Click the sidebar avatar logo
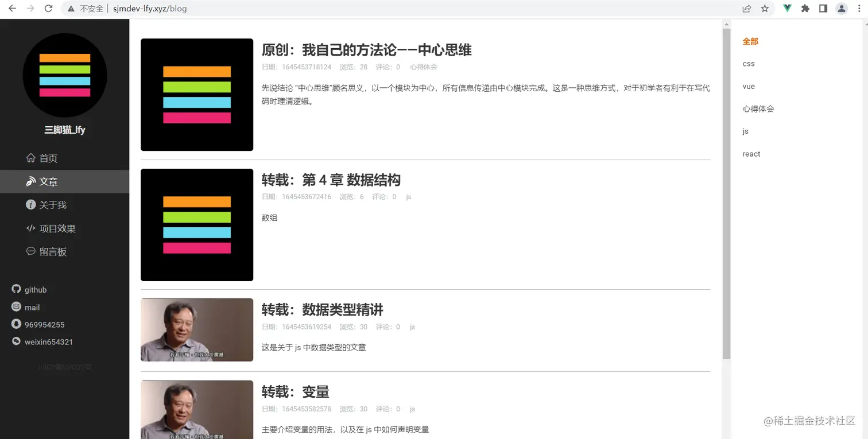Viewport: 868px width, 439px height. pos(65,75)
